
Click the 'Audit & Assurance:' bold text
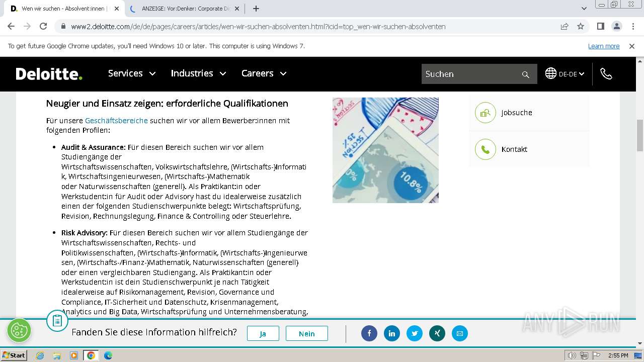tap(93, 147)
